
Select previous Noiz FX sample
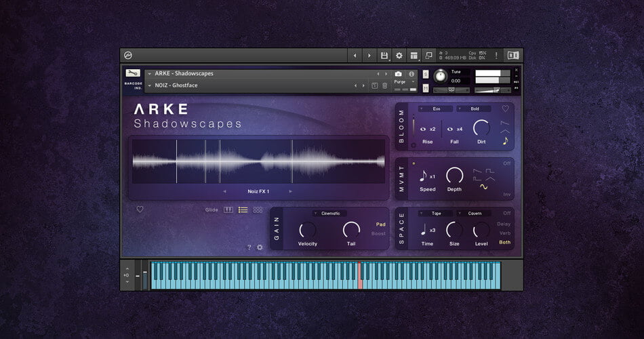[224, 191]
